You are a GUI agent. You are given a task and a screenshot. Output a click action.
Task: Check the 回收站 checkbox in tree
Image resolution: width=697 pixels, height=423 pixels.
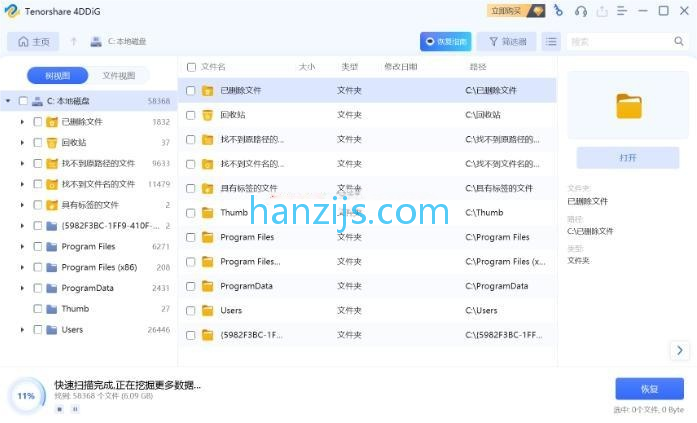tap(38, 143)
